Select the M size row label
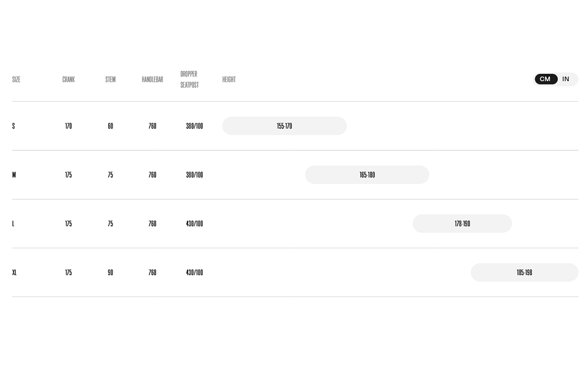The height and width of the screenshot is (387, 588). tap(15, 175)
